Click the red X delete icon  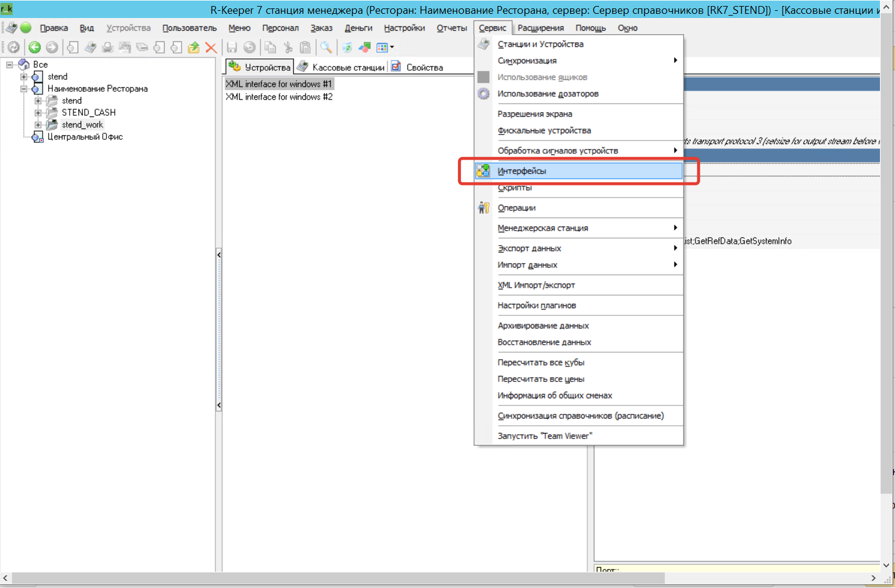click(x=211, y=47)
